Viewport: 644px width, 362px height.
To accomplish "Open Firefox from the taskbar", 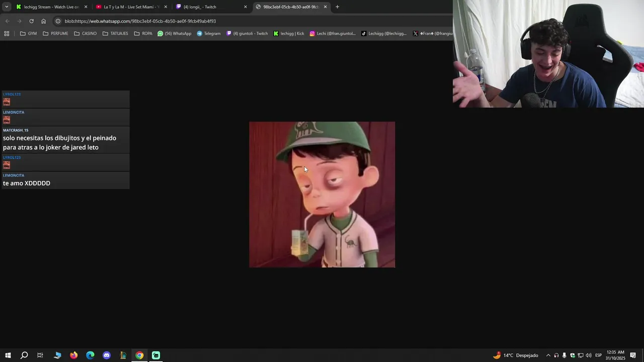I will pos(74,355).
